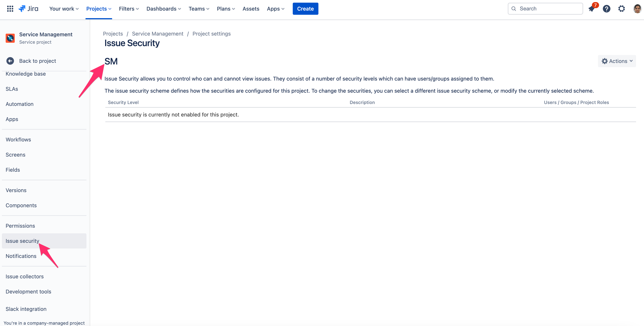Screen dimensions: 644x326
Task: Click the Create button
Action: click(x=305, y=9)
